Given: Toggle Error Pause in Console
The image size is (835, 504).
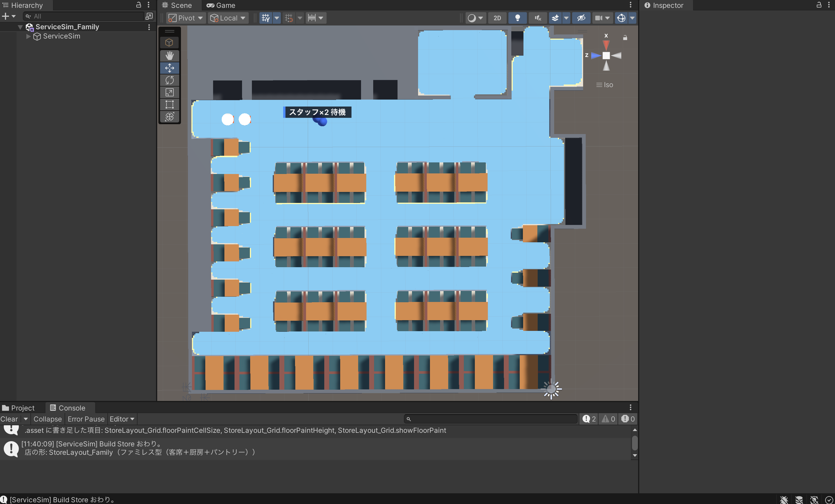Looking at the screenshot, I should tap(86, 419).
